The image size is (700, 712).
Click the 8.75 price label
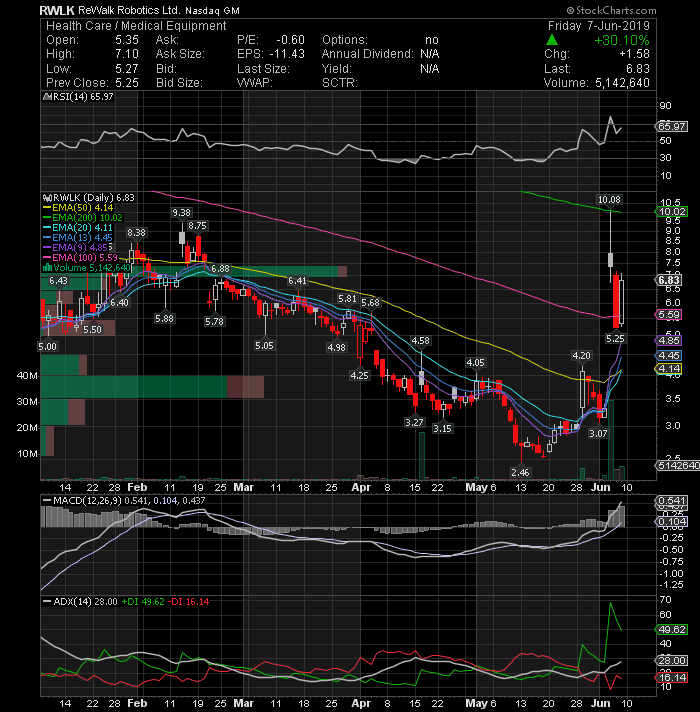[197, 226]
